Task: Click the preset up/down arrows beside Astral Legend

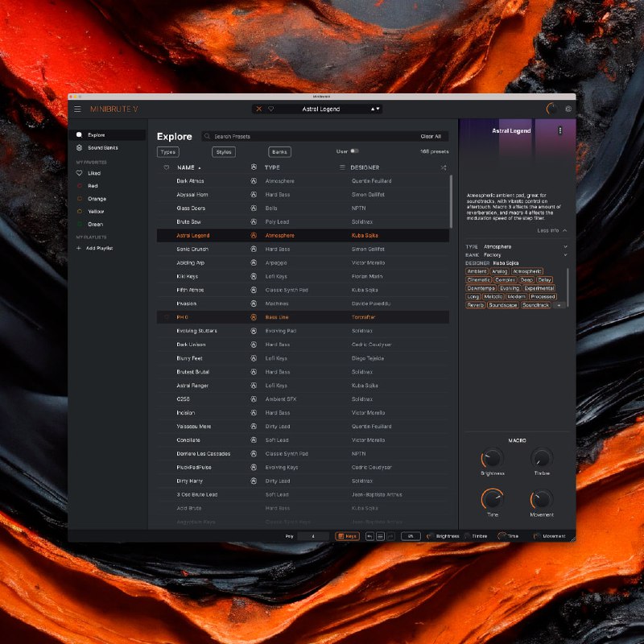Action: point(375,109)
